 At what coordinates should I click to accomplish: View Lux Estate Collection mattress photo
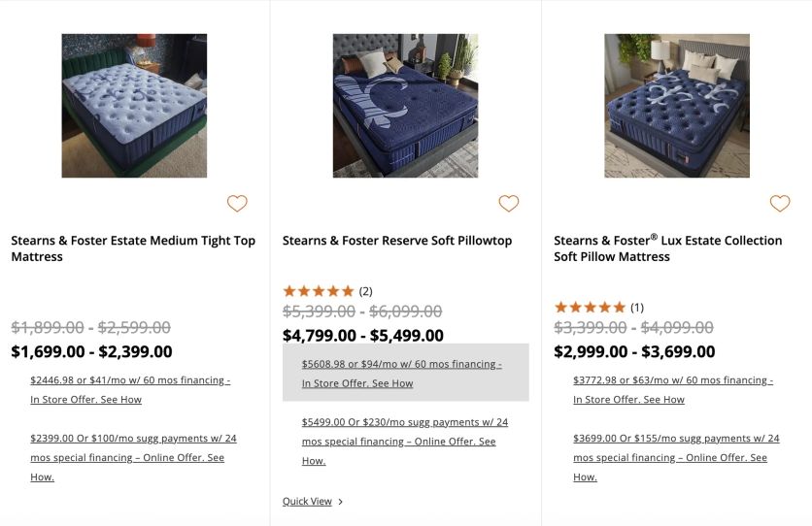(677, 106)
